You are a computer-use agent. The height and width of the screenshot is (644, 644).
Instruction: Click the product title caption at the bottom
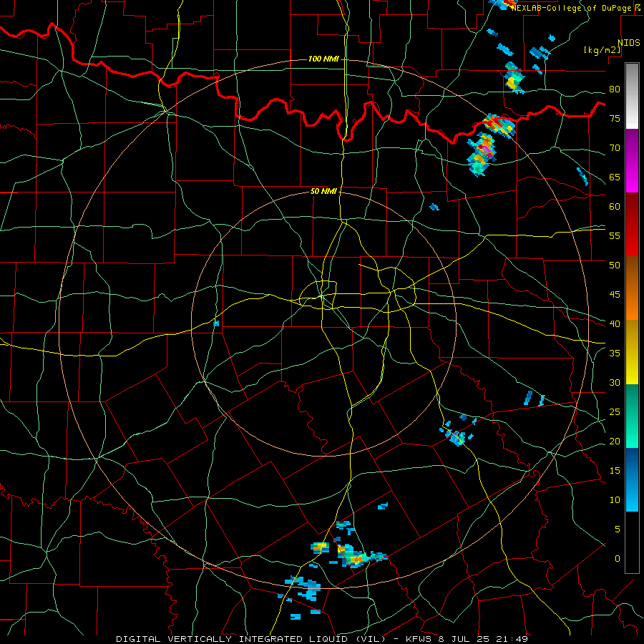(322, 639)
